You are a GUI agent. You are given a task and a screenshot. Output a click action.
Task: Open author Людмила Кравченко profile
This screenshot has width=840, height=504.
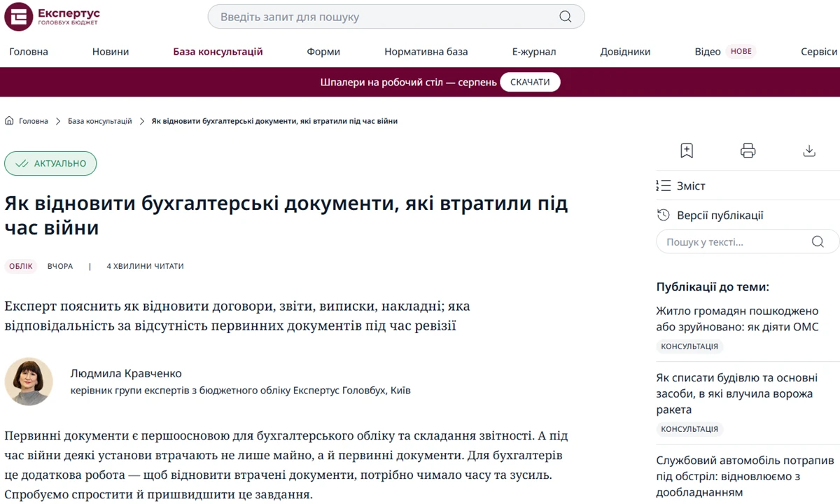(126, 373)
